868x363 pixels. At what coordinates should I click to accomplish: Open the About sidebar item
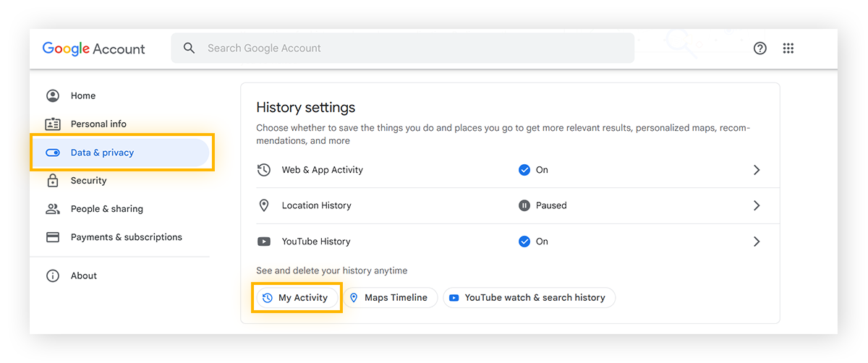pos(83,276)
